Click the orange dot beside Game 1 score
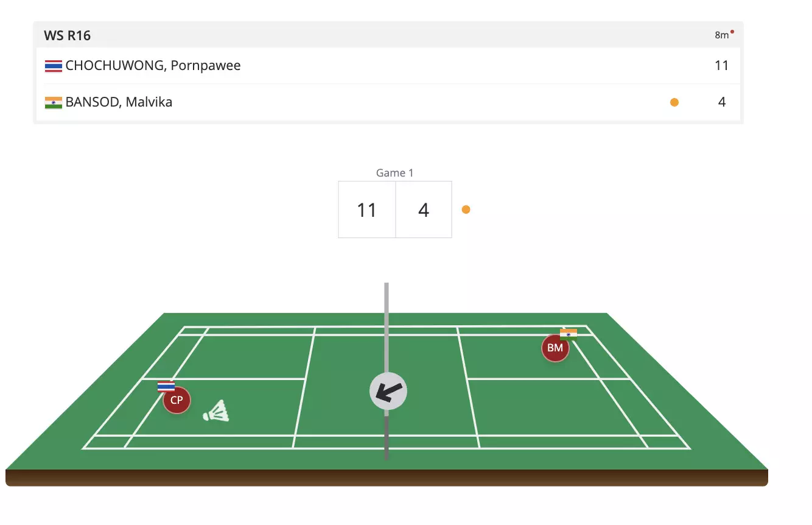The image size is (812, 525). tap(466, 210)
